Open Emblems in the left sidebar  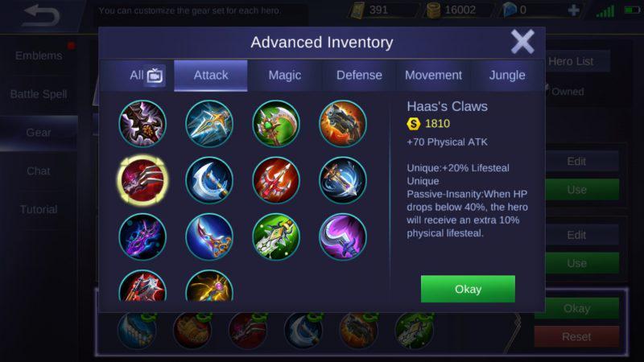39,56
